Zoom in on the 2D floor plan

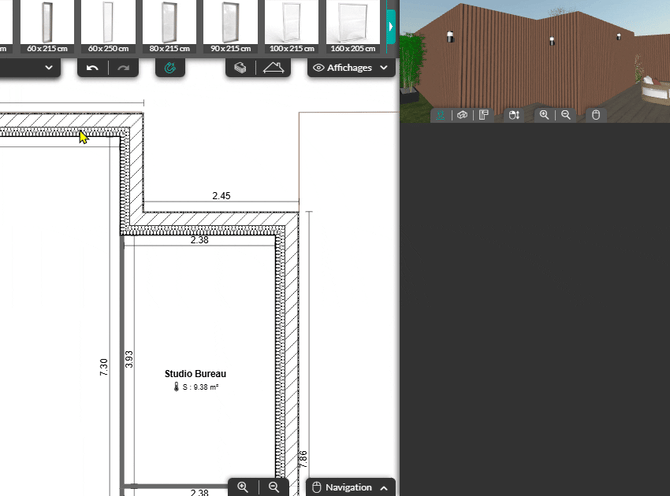coord(243,487)
